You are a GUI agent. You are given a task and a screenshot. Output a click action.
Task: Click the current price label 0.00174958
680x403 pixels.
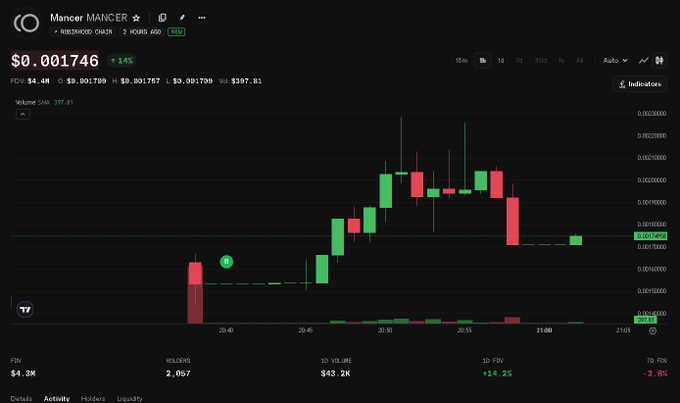[x=651, y=236]
